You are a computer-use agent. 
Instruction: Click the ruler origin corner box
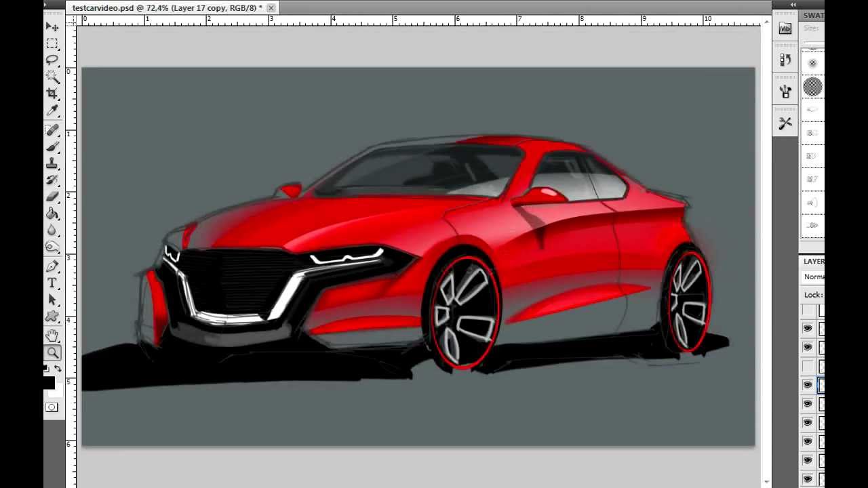72,20
